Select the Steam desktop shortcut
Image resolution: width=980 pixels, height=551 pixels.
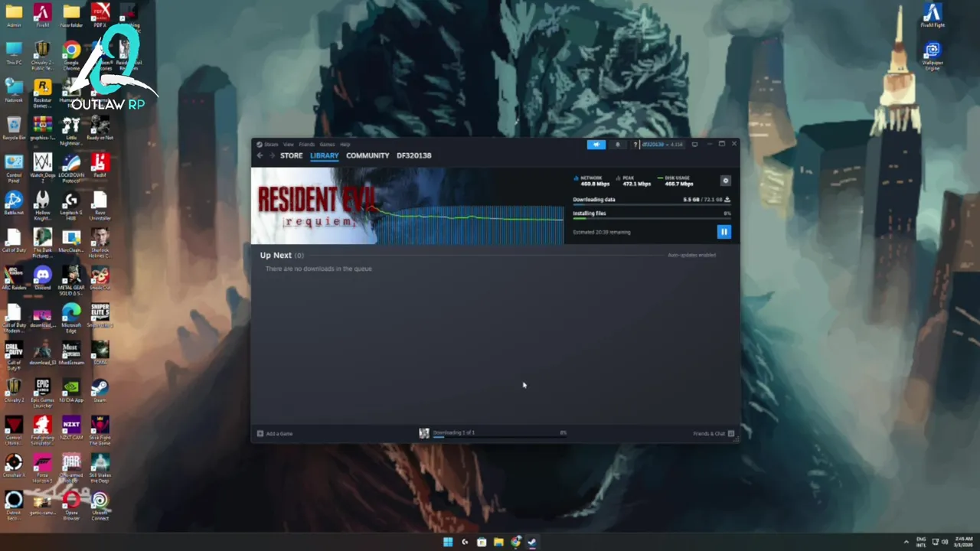pos(100,390)
